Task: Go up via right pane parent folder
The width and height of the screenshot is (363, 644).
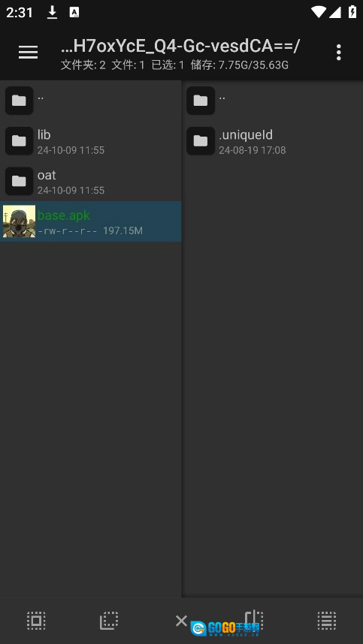Action: [272, 101]
